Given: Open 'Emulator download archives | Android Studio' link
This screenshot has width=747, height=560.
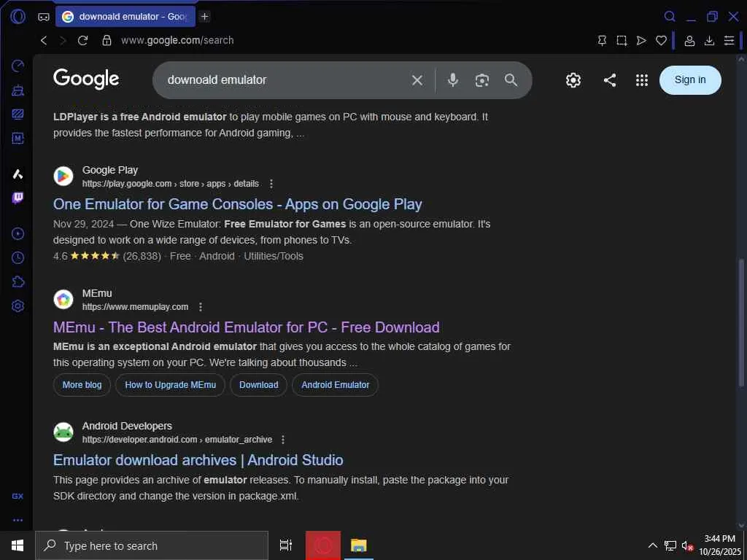Looking at the screenshot, I should [x=198, y=460].
